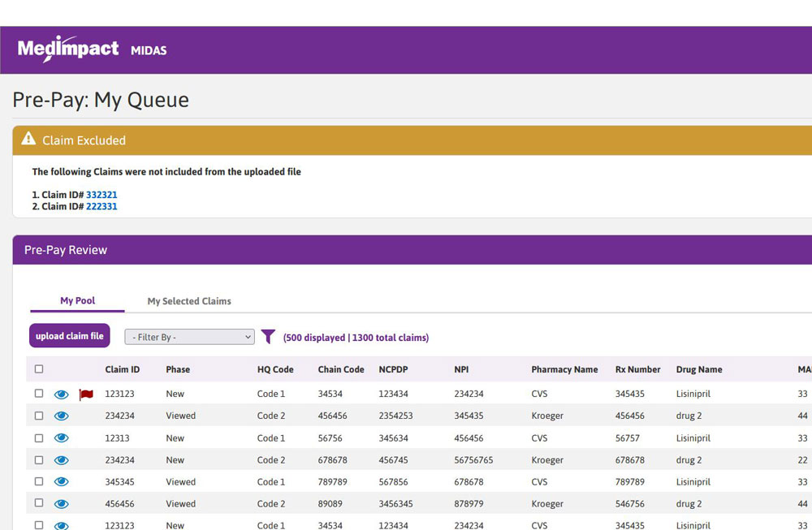Check the box for Viewed claim 234234
This screenshot has width=812, height=530.
pyautogui.click(x=39, y=416)
